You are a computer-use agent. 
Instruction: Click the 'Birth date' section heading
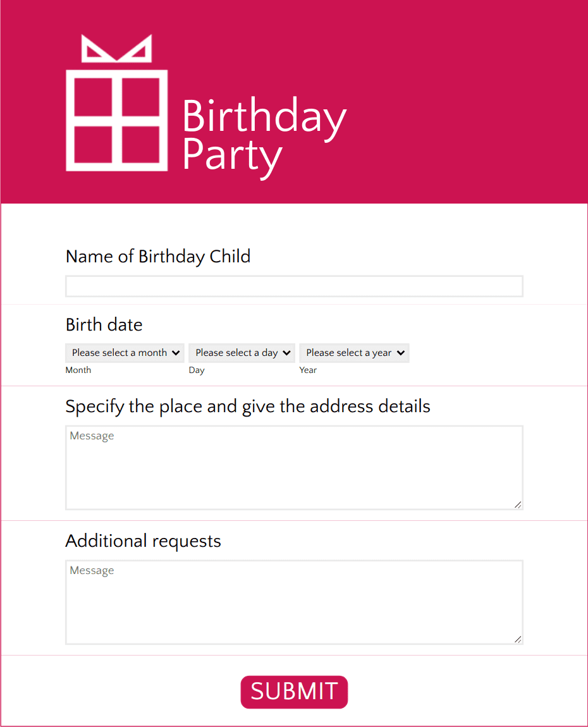(104, 324)
